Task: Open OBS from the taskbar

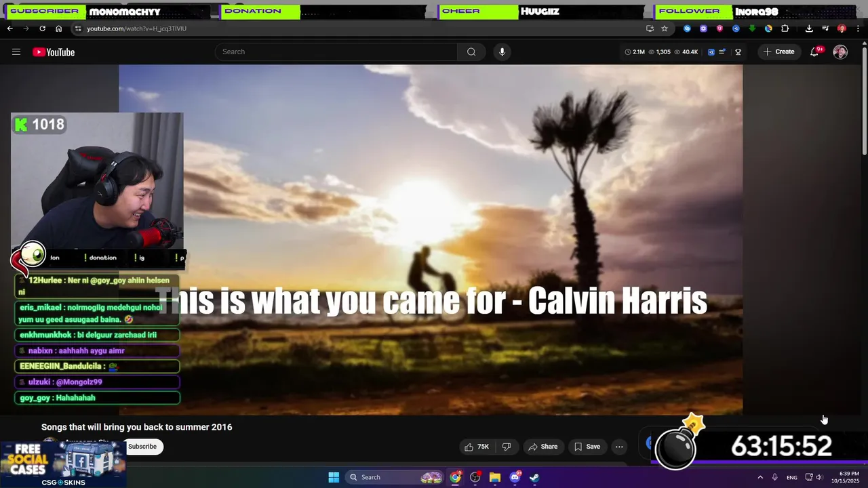Action: [x=475, y=477]
